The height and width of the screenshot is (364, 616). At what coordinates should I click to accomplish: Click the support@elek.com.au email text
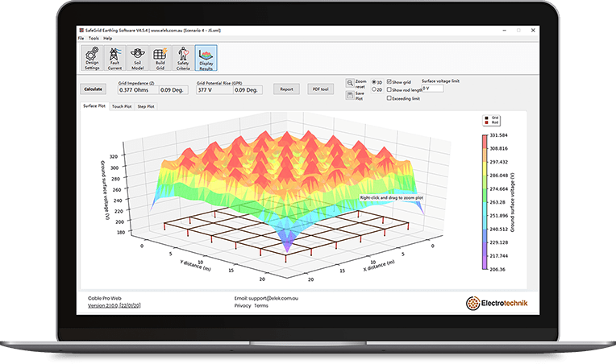[x=273, y=298]
